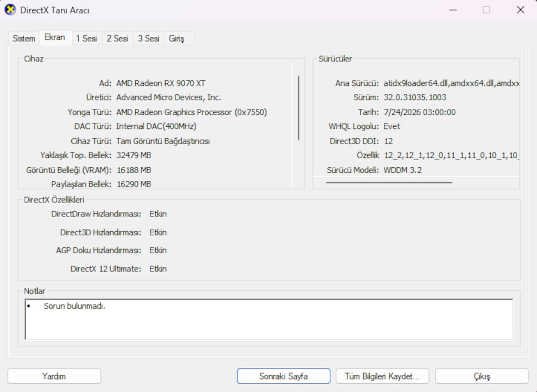Viewport: 537px width, 392px height.
Task: Select the Ekran tab
Action: tap(55, 38)
